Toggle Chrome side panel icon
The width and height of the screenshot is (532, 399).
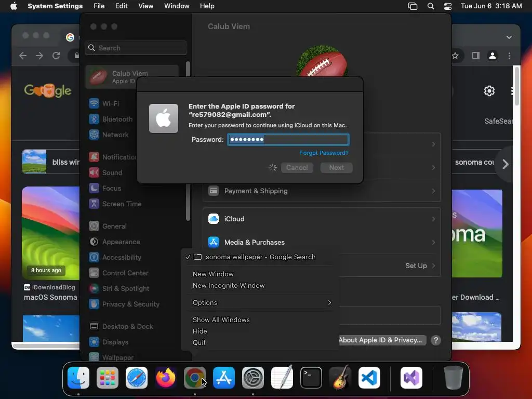coord(476,56)
